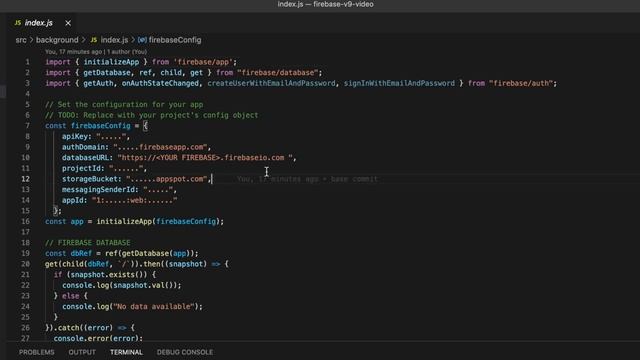
Task: Click 'firebaseConfig' declaration on line 7
Action: [x=101, y=126]
